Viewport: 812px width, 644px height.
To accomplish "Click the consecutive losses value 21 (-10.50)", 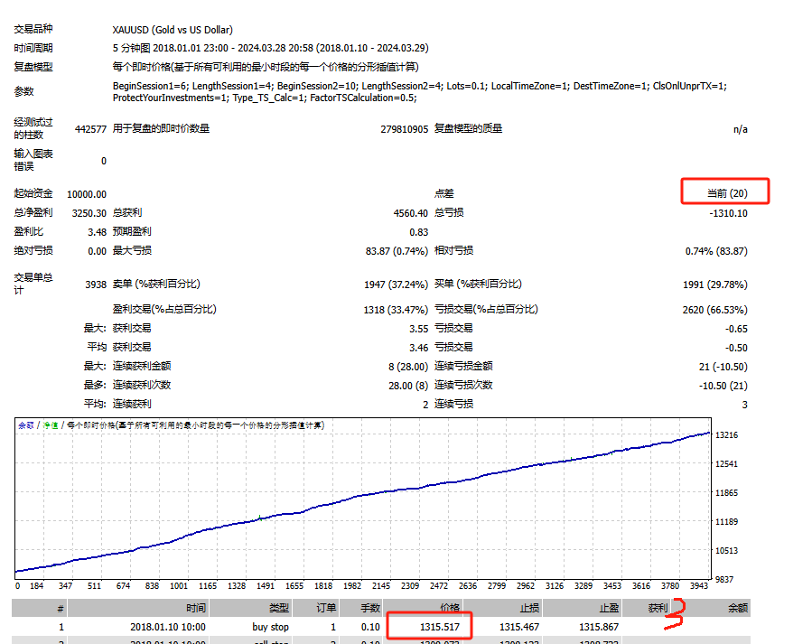I will click(723, 367).
